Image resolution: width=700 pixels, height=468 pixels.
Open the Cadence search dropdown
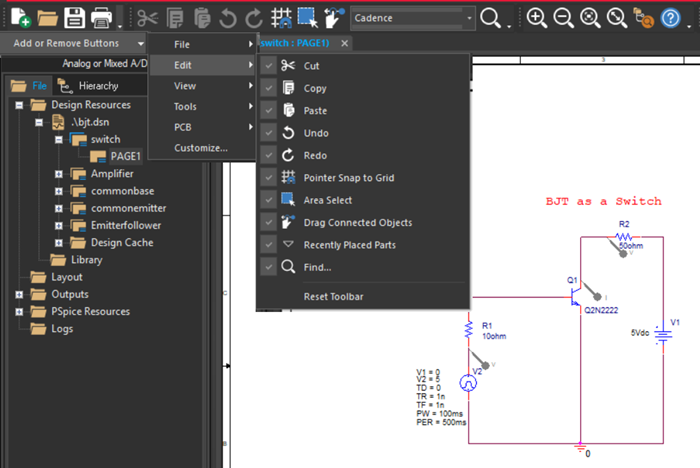click(x=469, y=18)
